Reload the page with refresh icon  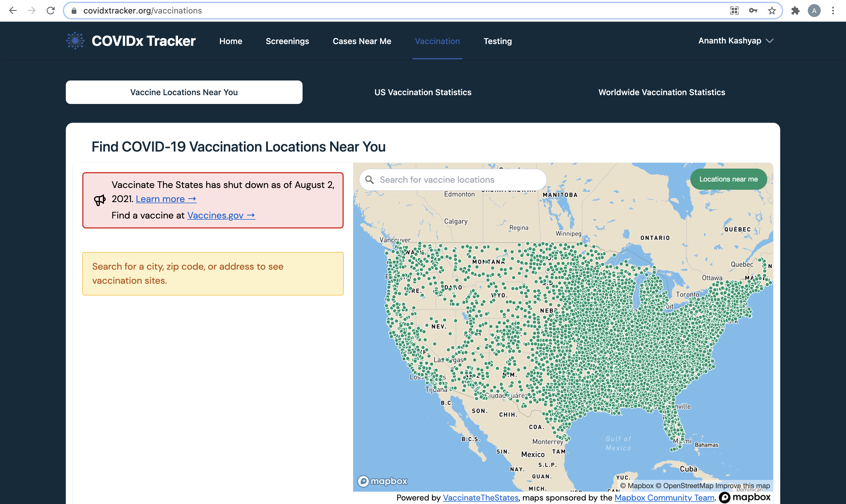51,11
